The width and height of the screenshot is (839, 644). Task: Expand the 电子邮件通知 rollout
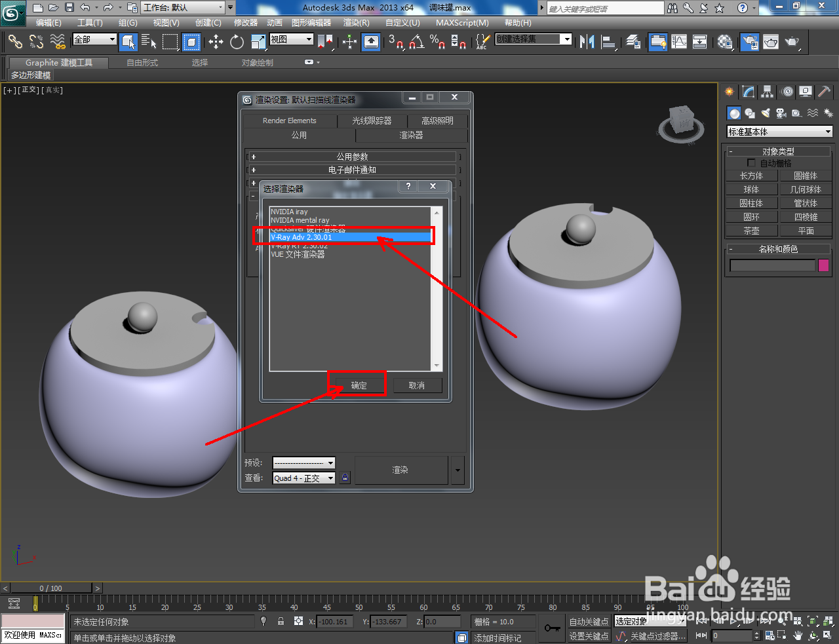pyautogui.click(x=353, y=170)
